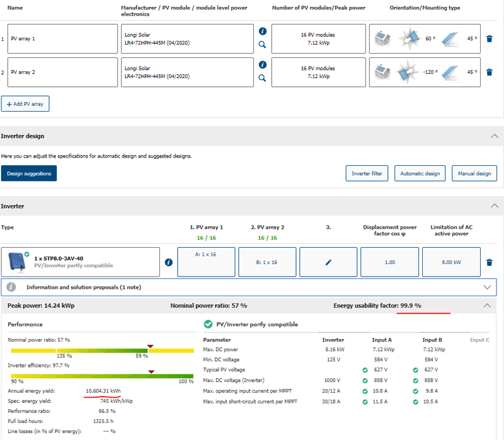This screenshot has width=504, height=440.
Task: Choose Manual design
Action: 474,173
